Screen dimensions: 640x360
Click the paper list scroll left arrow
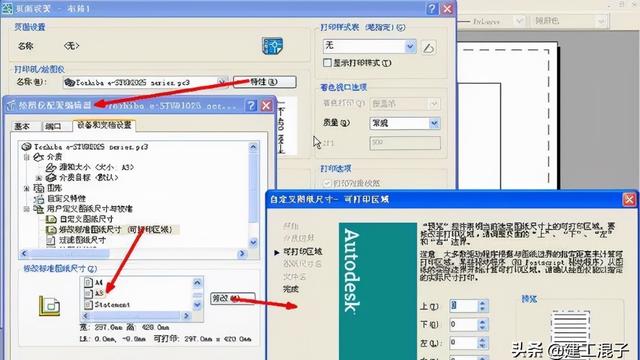click(x=86, y=316)
